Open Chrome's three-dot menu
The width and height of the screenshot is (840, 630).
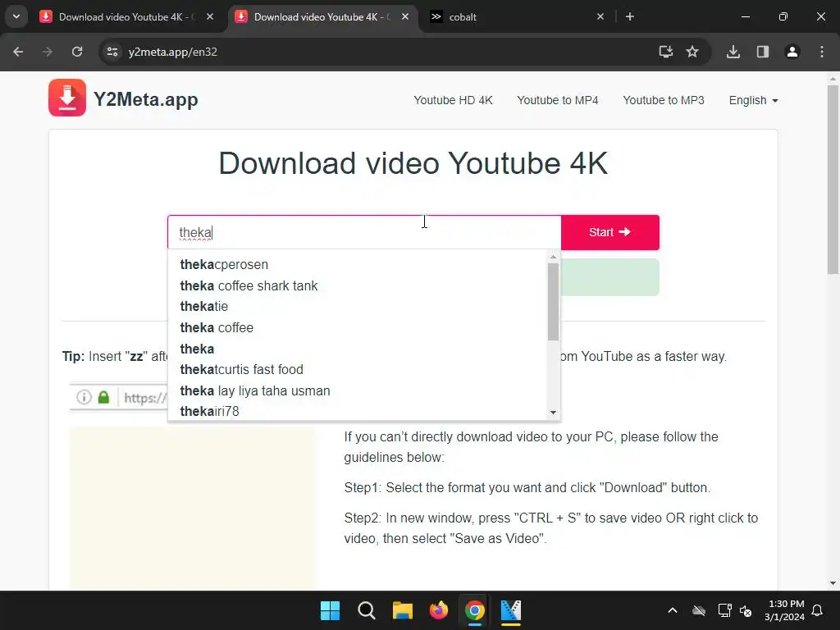point(822,52)
